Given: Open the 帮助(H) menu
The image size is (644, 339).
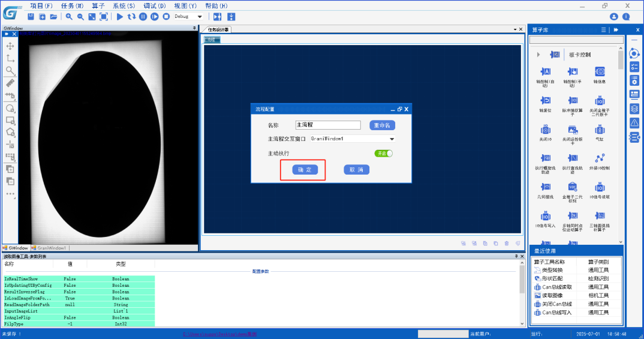Looking at the screenshot, I should point(216,6).
